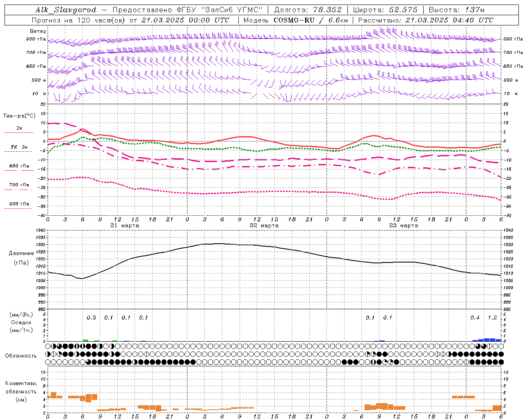
Task: Click the 700 гПа temperature legend label
Action: pyautogui.click(x=19, y=185)
